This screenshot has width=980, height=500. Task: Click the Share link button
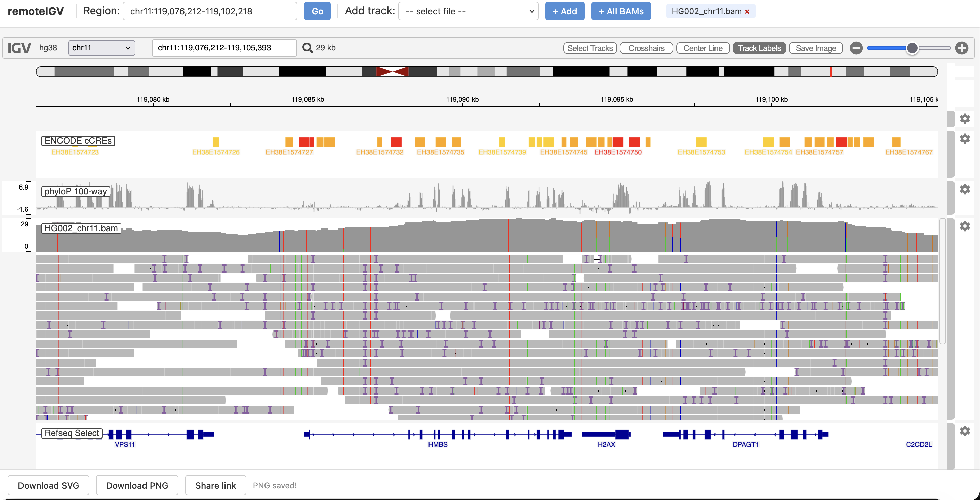coord(215,486)
